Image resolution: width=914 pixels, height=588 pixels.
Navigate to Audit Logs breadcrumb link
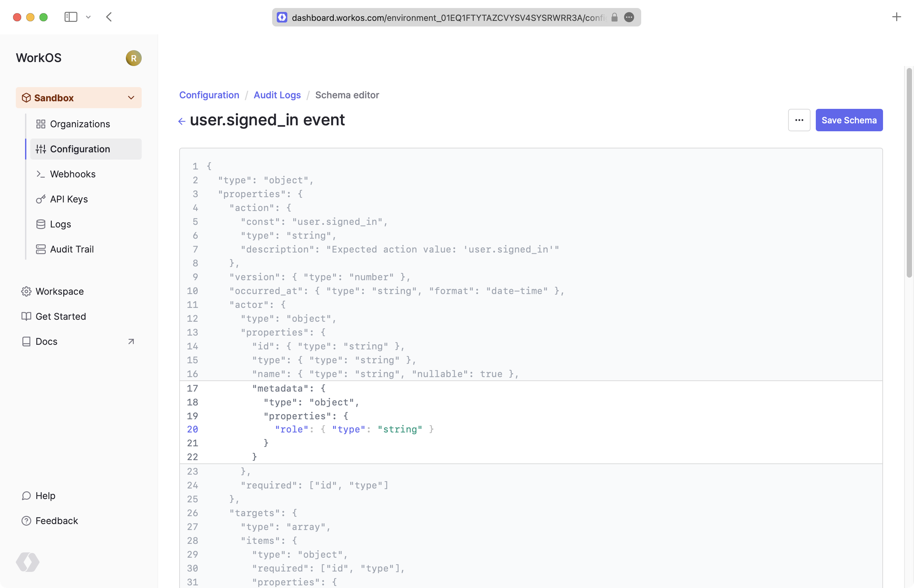[x=277, y=95]
